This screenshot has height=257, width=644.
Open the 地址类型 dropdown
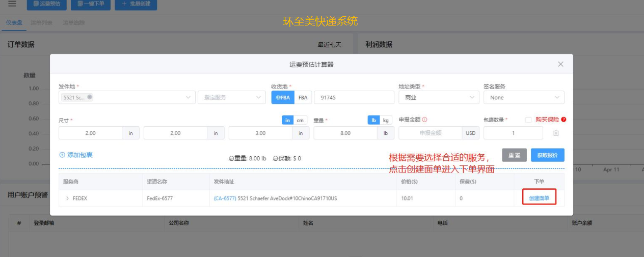tap(438, 97)
